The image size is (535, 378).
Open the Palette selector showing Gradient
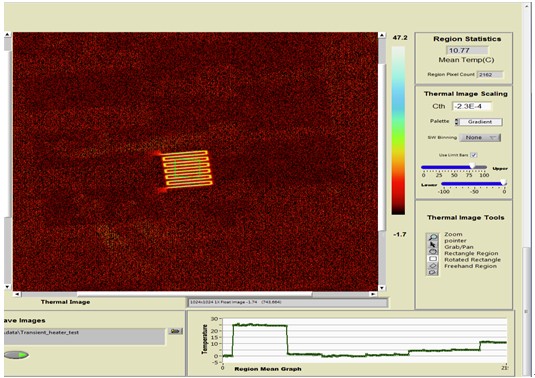coord(480,122)
